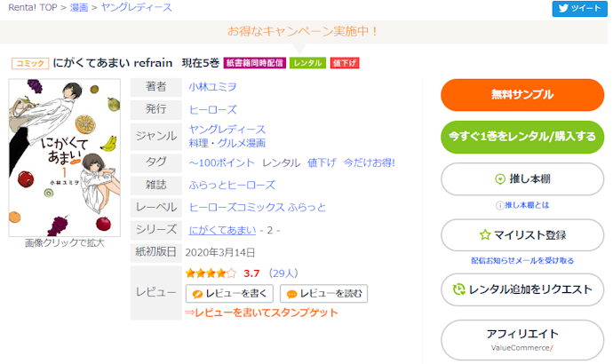Screen dimensions: 613x364
Task: Add to 推し本棚
Action: 522,178
